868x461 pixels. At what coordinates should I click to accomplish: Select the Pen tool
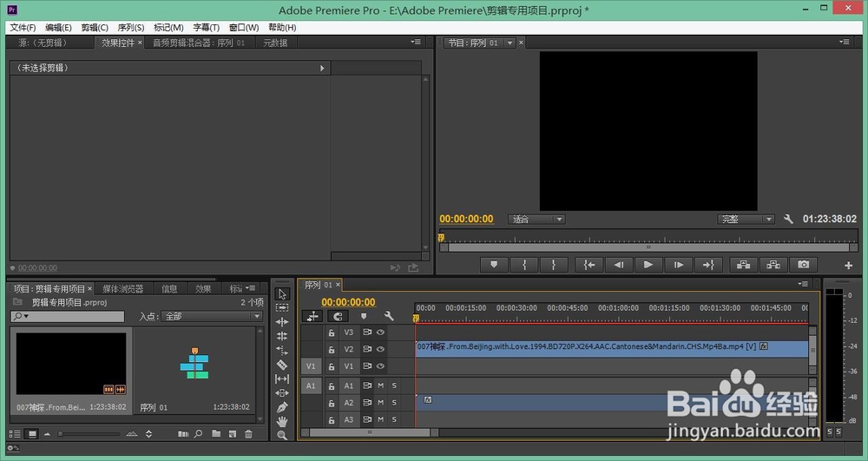click(x=282, y=407)
